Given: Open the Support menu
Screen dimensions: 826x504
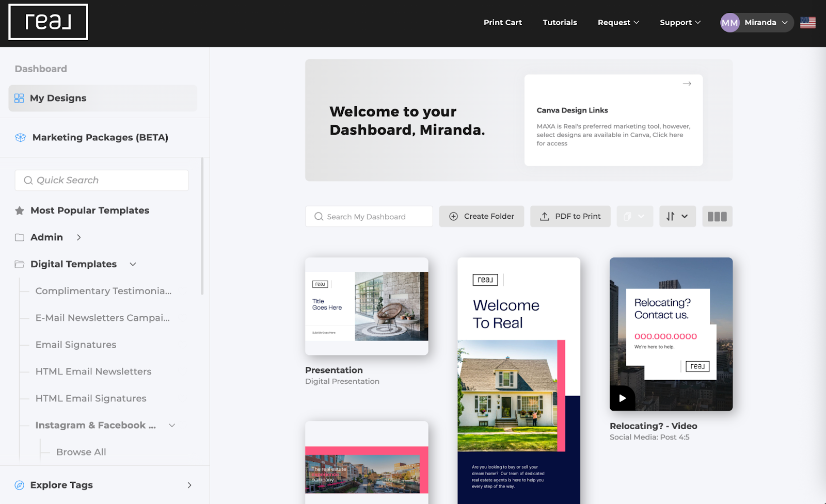Looking at the screenshot, I should pyautogui.click(x=679, y=23).
